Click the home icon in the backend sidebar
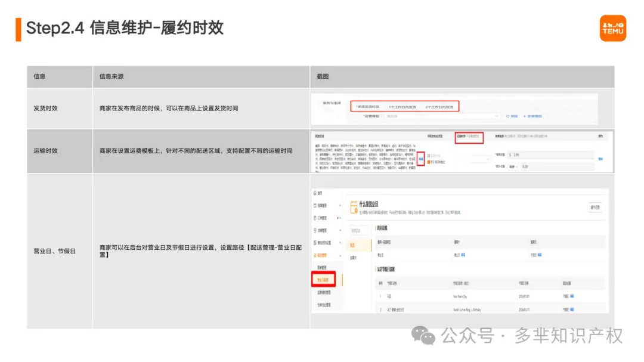This screenshot has width=644, height=362. [x=315, y=193]
